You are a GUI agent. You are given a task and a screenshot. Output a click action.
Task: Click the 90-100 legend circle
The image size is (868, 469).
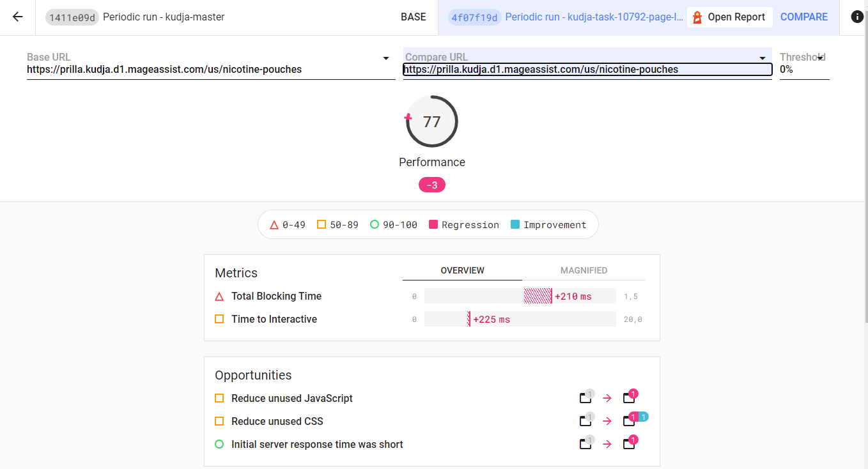point(375,225)
